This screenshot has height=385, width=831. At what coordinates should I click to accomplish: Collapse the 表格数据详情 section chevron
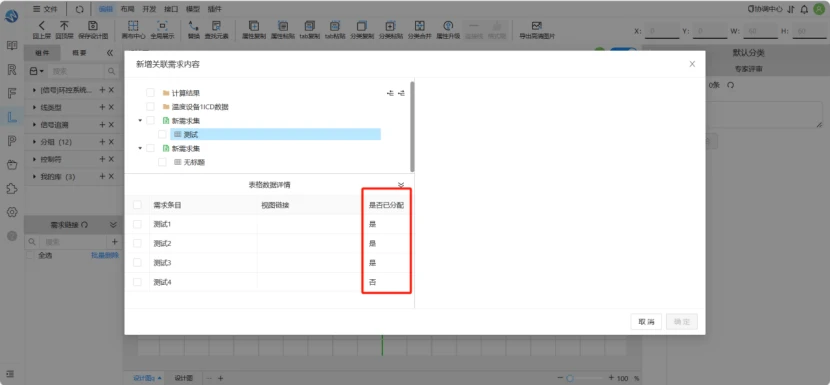click(x=401, y=185)
